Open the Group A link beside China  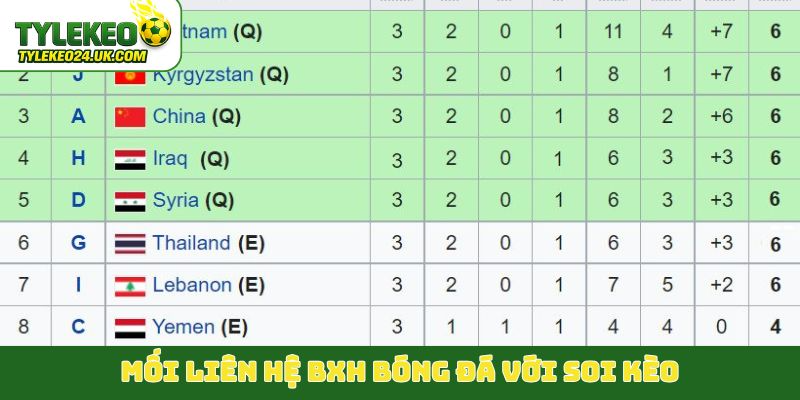(x=78, y=116)
